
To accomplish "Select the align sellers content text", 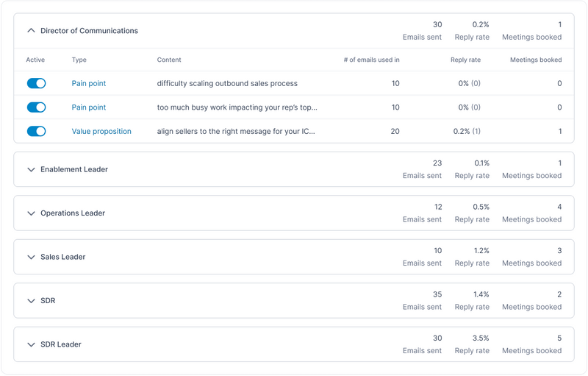I will click(x=237, y=132).
